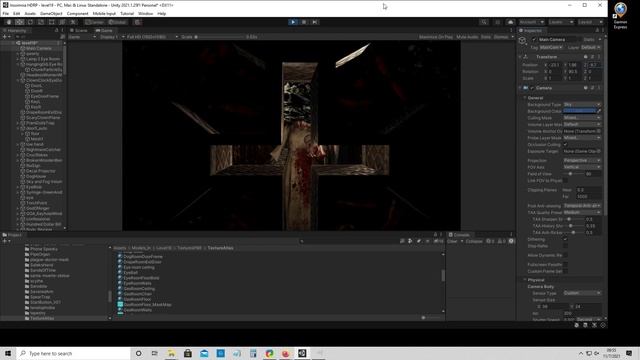This screenshot has height=360, width=640.
Task: Toggle Global handle rotation button
Action: [118, 22]
